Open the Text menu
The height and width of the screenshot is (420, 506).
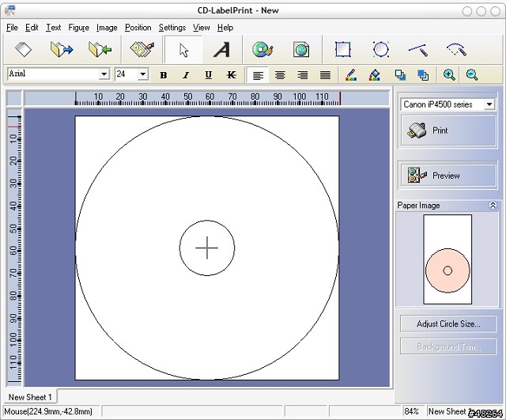53,28
